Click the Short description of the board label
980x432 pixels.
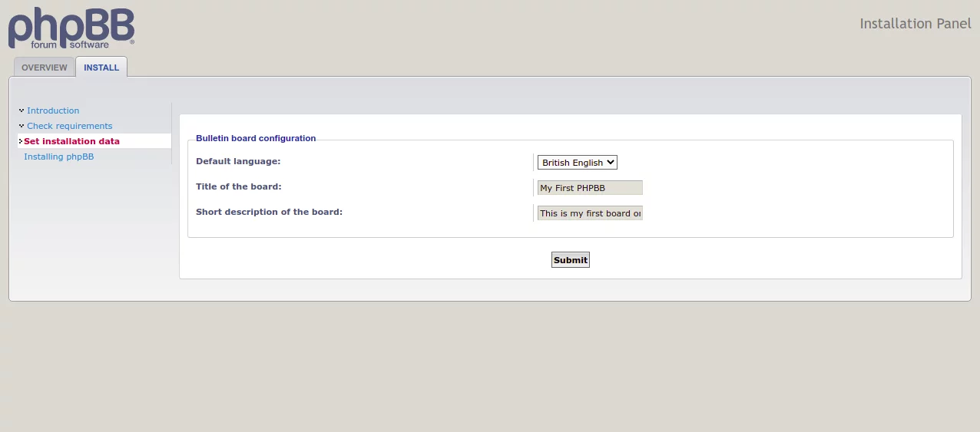[269, 212]
